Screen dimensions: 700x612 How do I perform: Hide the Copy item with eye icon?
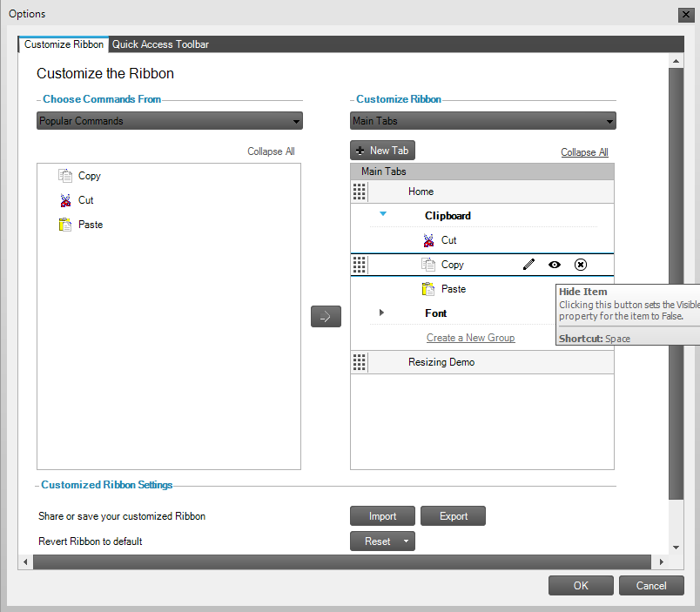(x=555, y=265)
